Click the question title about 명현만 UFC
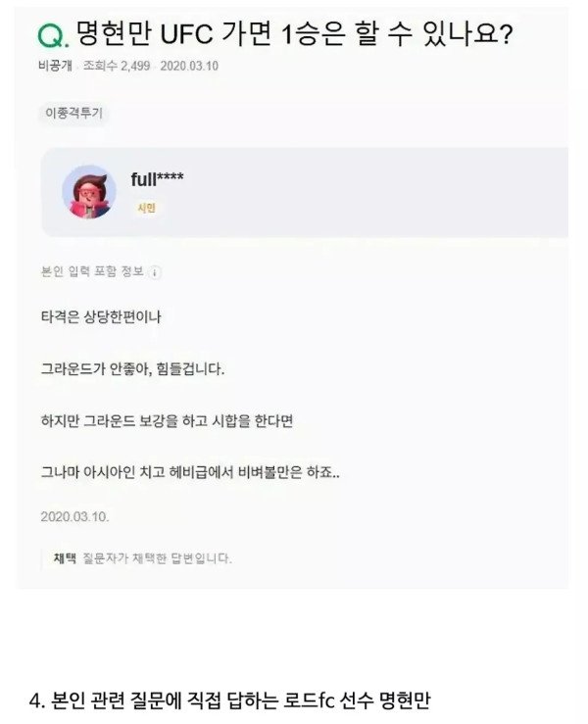588x724 pixels. tap(293, 34)
